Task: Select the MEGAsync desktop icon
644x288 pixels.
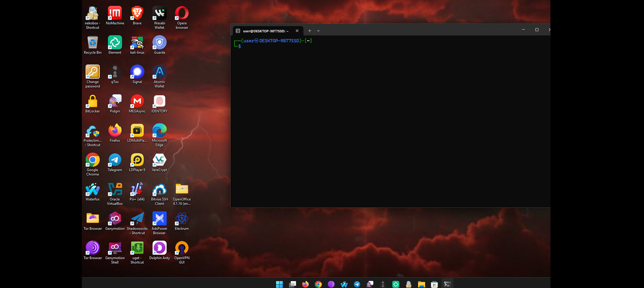Action: click(x=137, y=104)
